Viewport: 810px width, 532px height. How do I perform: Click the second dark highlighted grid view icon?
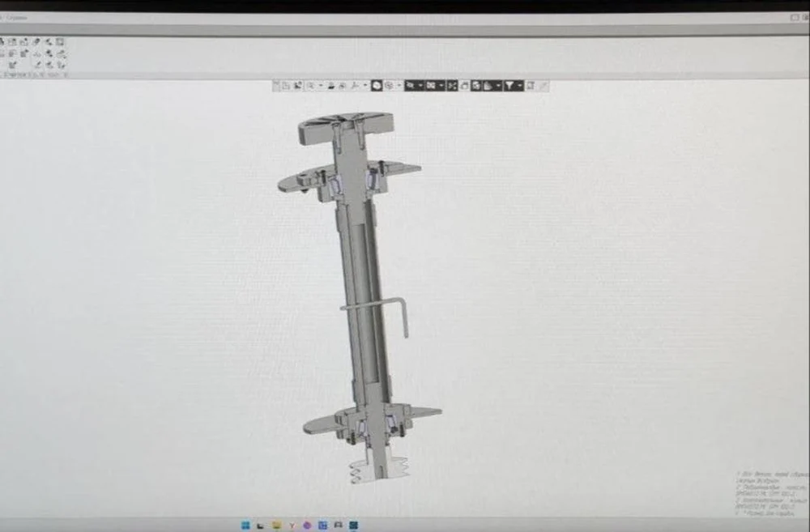431,85
